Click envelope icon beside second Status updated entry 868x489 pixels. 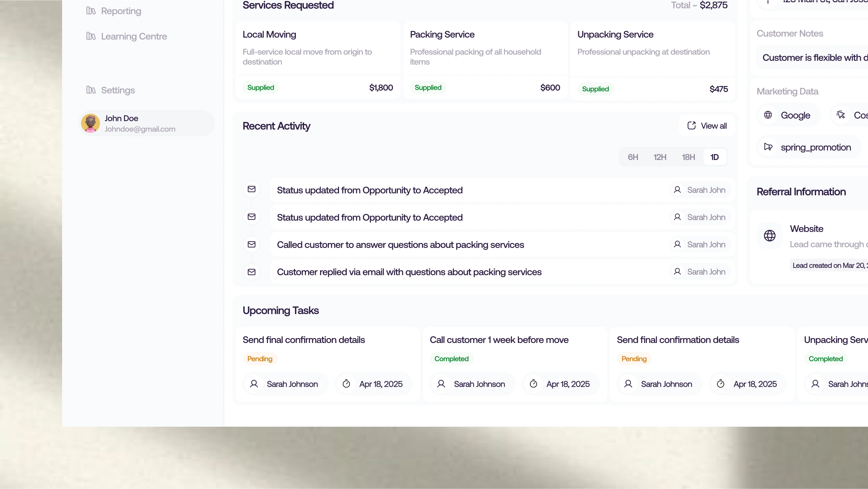pyautogui.click(x=252, y=217)
